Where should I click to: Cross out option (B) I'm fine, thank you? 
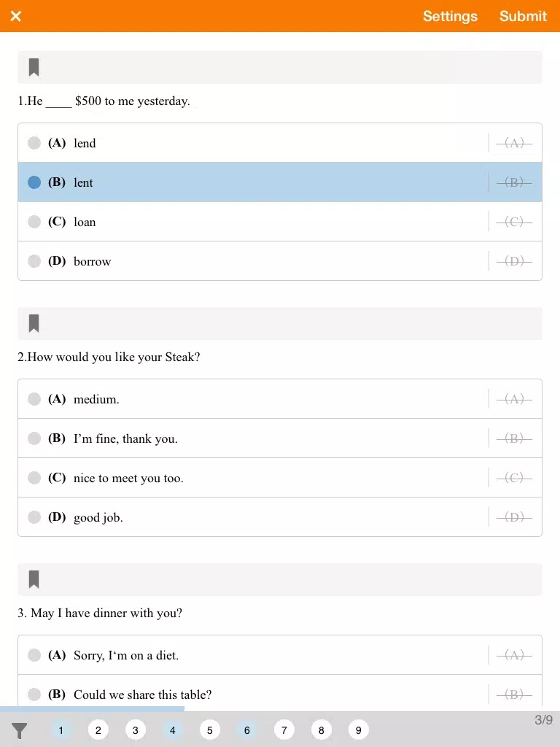click(514, 438)
